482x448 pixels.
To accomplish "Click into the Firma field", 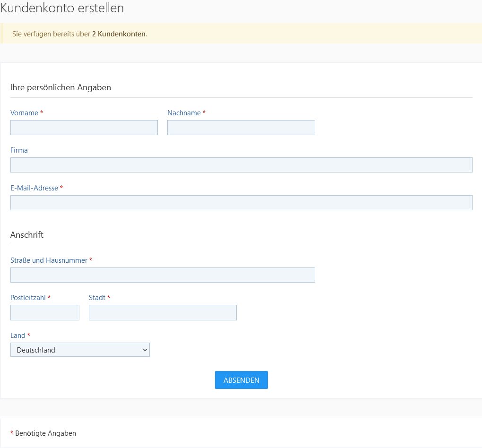I will point(241,165).
